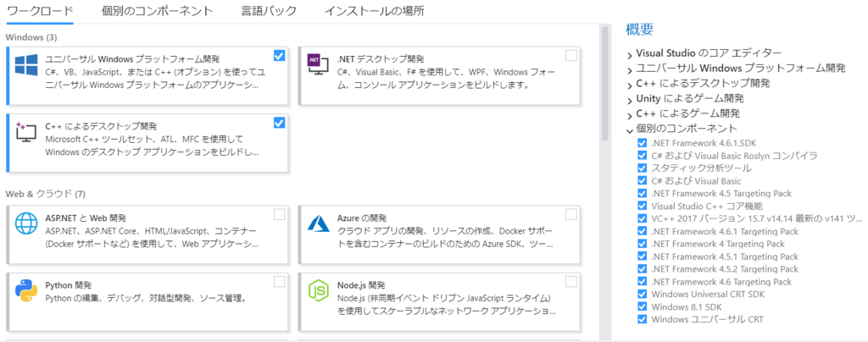Open the 言語パック tab
The width and height of the screenshot is (868, 342).
point(269,10)
